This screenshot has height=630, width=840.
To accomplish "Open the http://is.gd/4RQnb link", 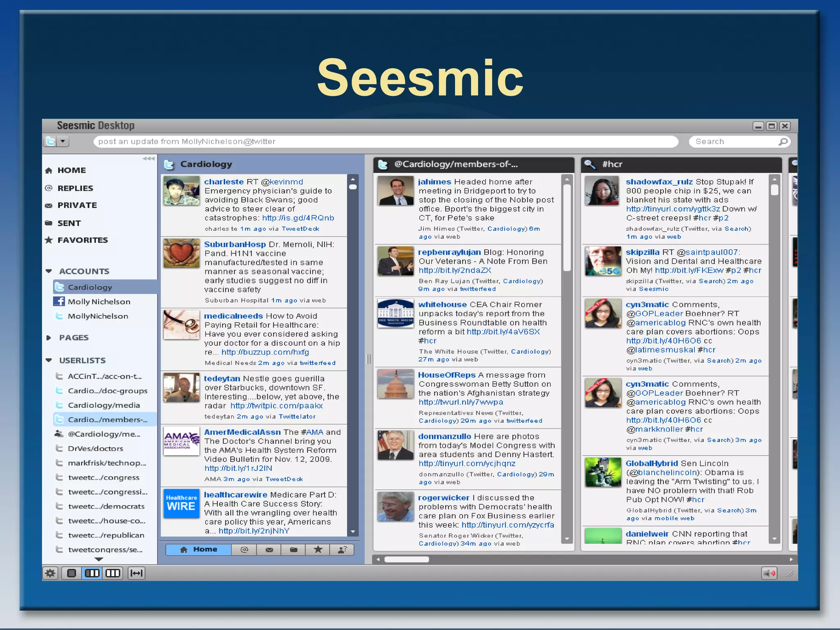I will [x=298, y=218].
